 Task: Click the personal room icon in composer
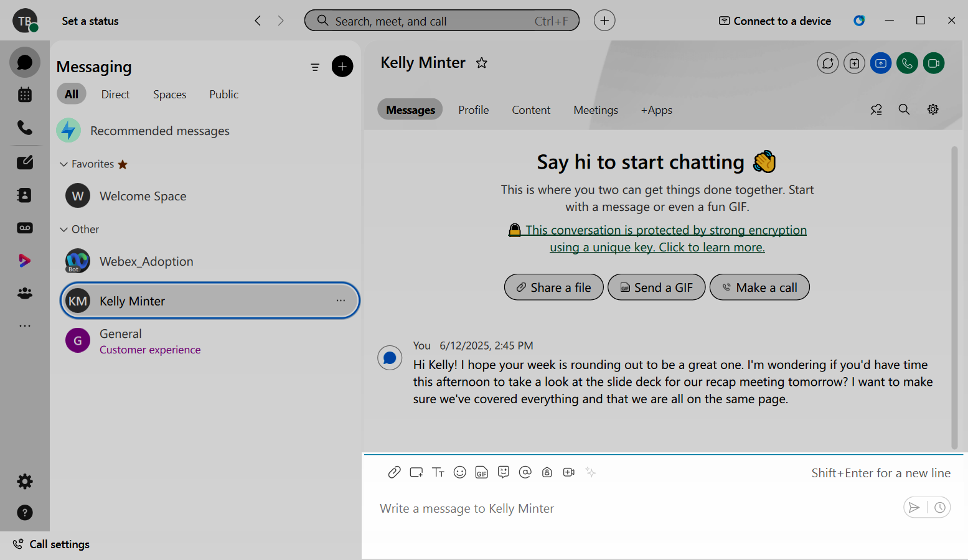pyautogui.click(x=547, y=472)
